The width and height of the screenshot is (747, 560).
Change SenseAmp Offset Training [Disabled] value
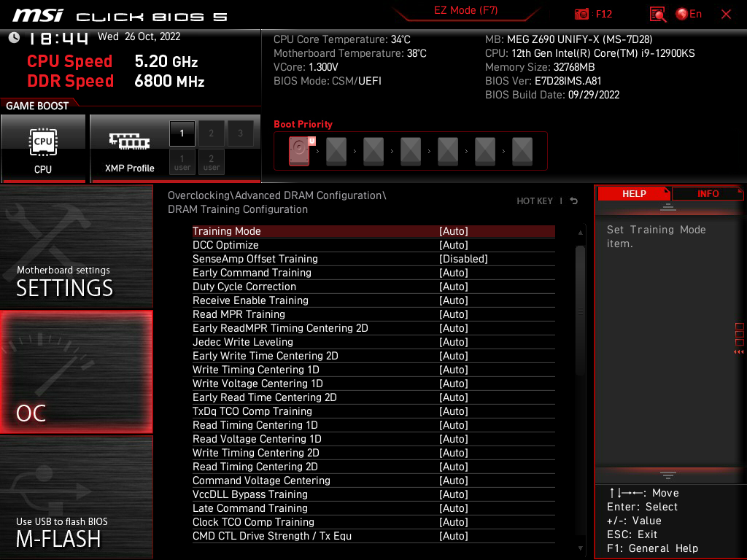373,259
